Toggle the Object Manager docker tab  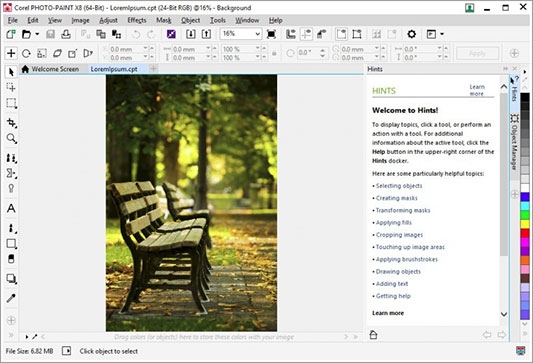click(x=515, y=143)
